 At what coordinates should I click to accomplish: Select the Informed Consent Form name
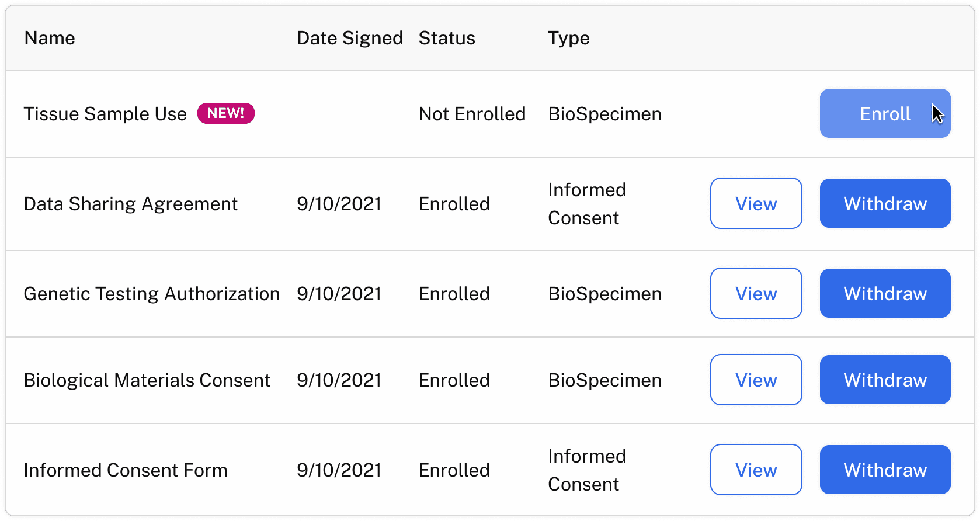(x=126, y=470)
